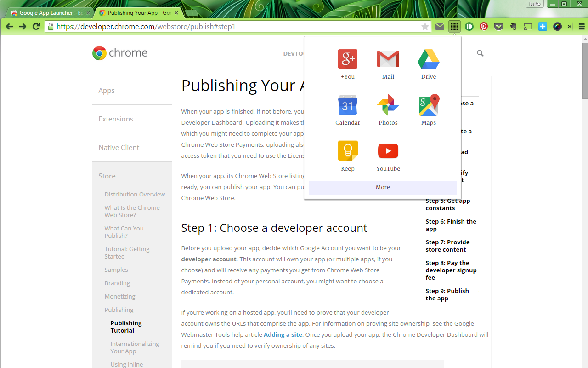Open the Branding sidebar link
Image resolution: width=588 pixels, height=368 pixels.
(117, 283)
